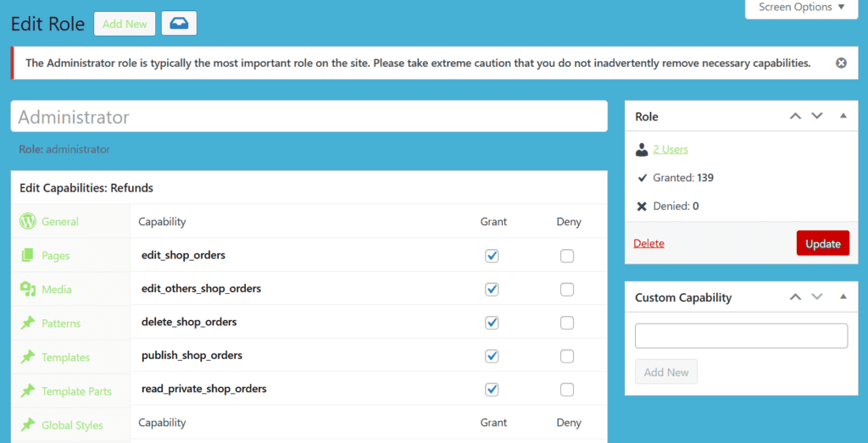Click the Delete role link
Screen dimensions: 868x443
(648, 243)
